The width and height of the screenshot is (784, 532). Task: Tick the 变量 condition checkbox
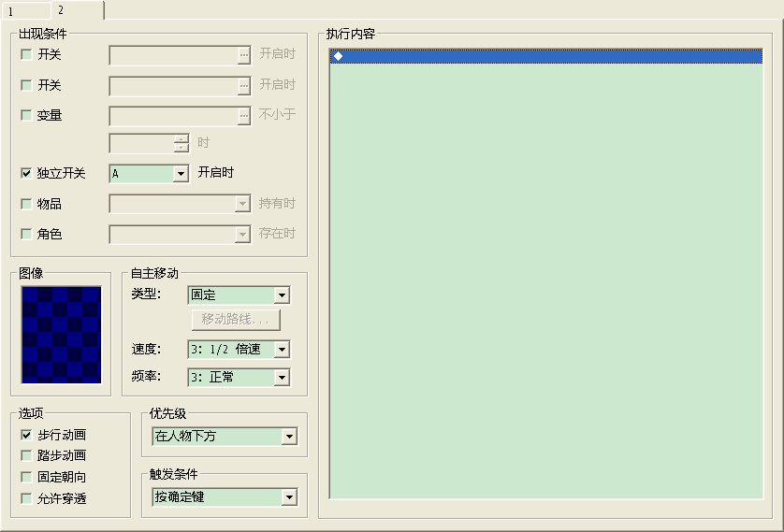26,115
